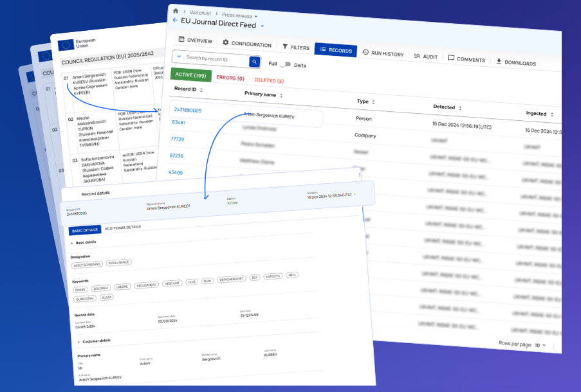Screen dimensions: 581x392
Task: Click the 16 Dec 2024 12:56:19 (UTC) detected cell
Action: tap(462, 125)
